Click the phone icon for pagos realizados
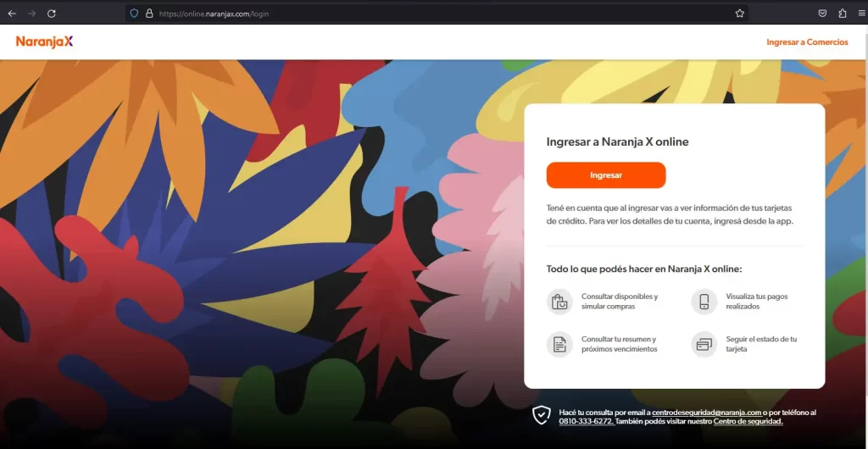868x449 pixels. pyautogui.click(x=704, y=302)
